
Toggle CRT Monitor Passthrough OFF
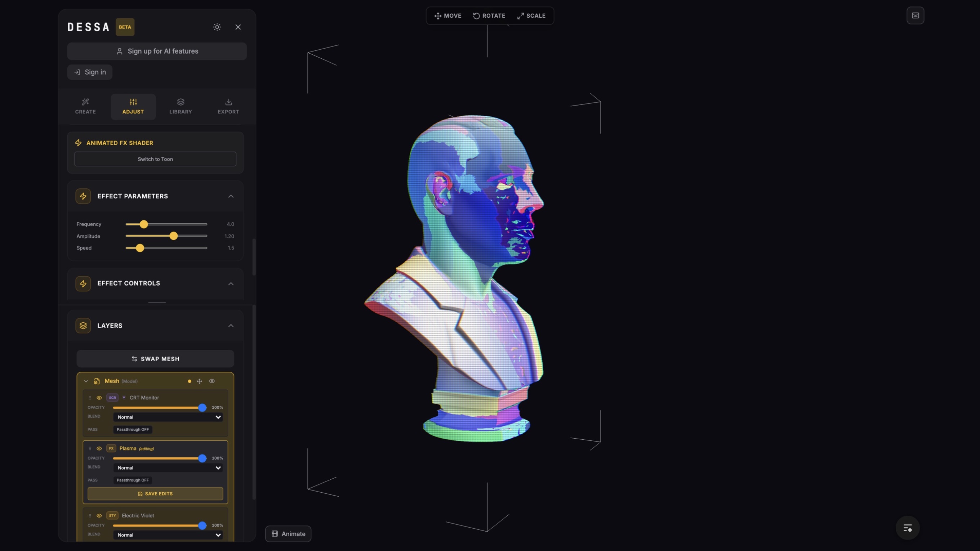(x=133, y=430)
